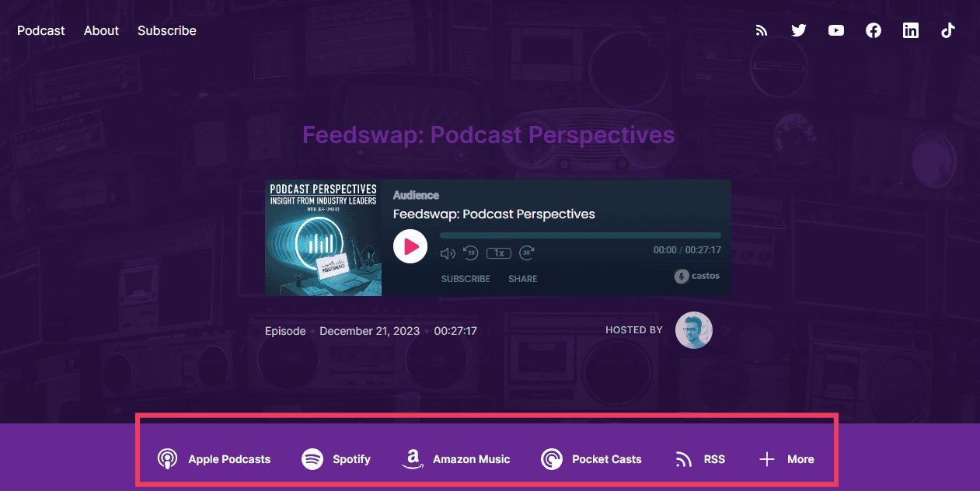
Task: Skip forward 30 seconds in the player
Action: click(526, 252)
